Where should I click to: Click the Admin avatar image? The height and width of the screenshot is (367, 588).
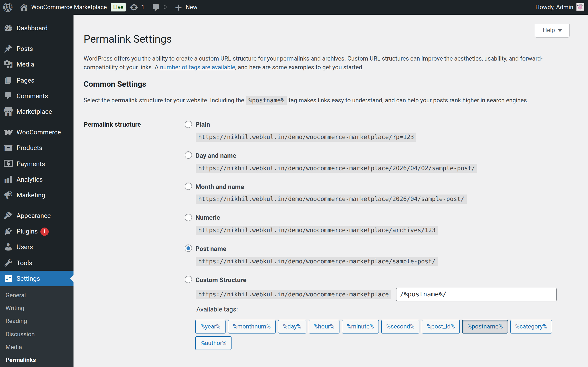pos(580,7)
